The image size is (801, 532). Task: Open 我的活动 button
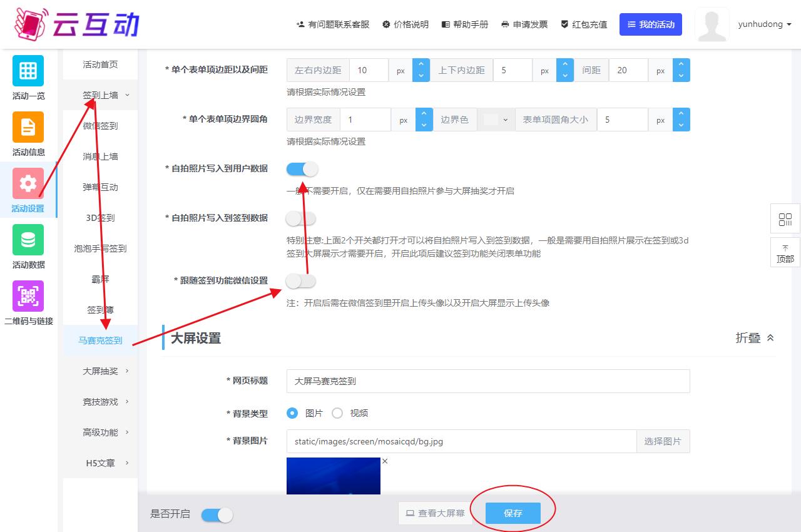651,24
